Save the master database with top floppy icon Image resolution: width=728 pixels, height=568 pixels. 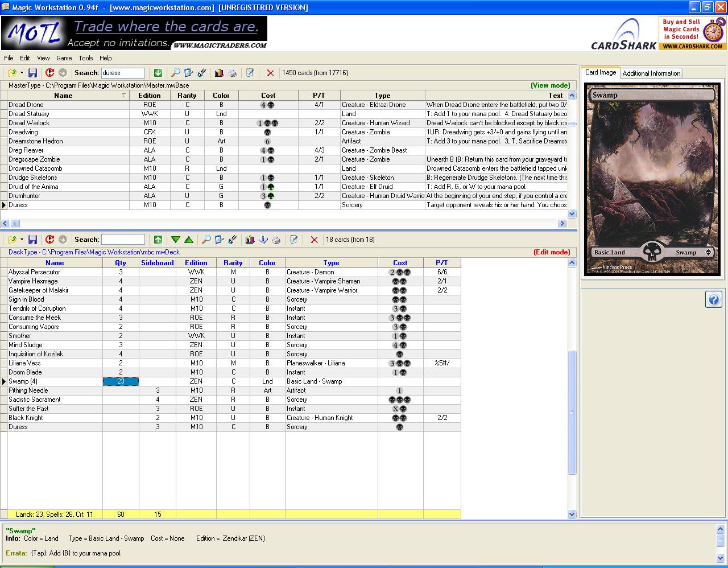[32, 73]
